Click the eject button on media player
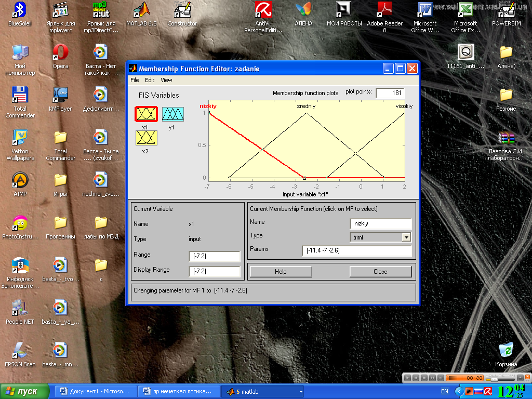Screen dimensions: 532x399 [x=520, y=378]
